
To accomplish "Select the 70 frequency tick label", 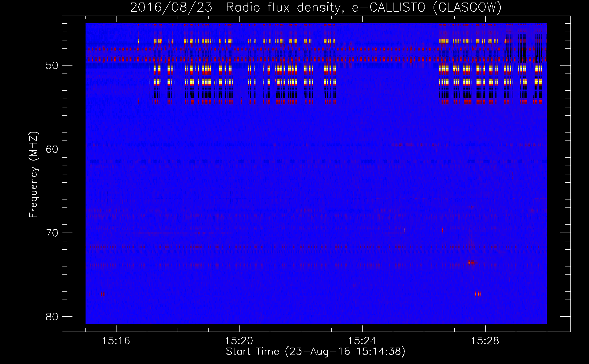I will click(52, 233).
